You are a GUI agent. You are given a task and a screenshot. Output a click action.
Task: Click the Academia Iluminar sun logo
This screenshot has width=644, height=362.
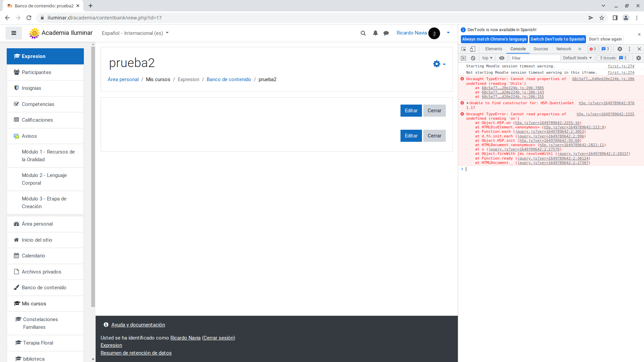pos(34,33)
